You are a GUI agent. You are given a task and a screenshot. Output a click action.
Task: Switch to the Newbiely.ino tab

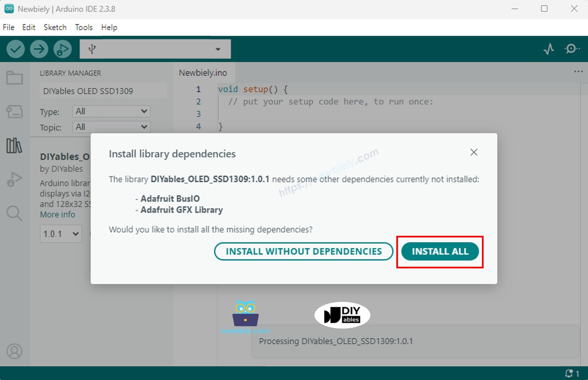[x=204, y=72]
